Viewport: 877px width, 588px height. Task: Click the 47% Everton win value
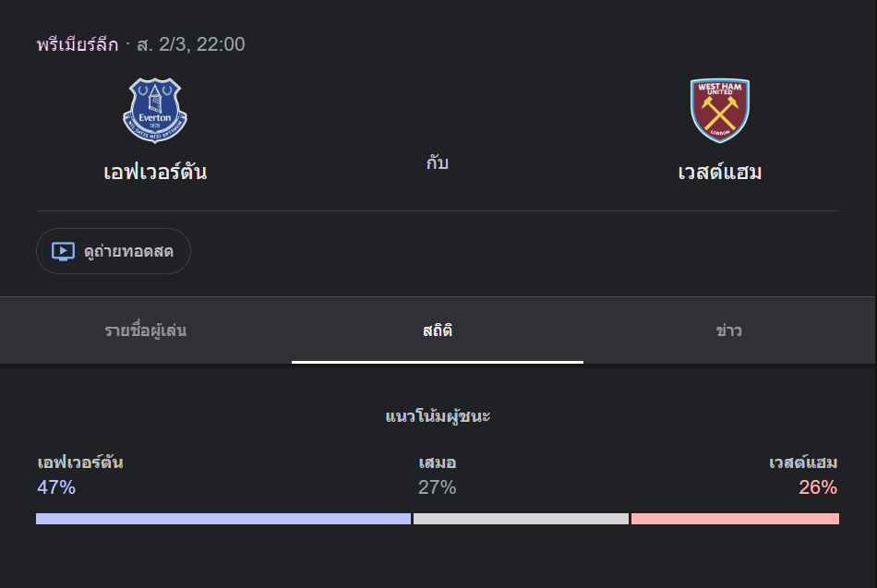[x=56, y=487]
